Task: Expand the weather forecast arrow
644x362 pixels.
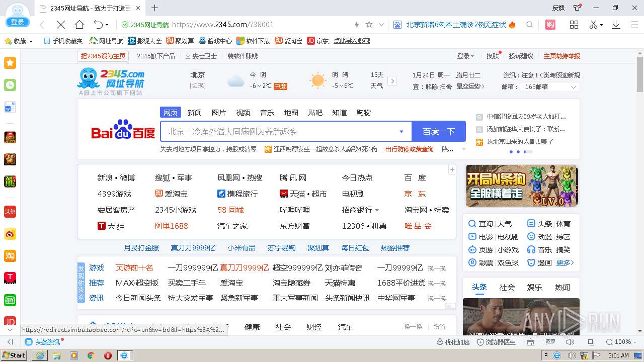Action: pyautogui.click(x=392, y=81)
